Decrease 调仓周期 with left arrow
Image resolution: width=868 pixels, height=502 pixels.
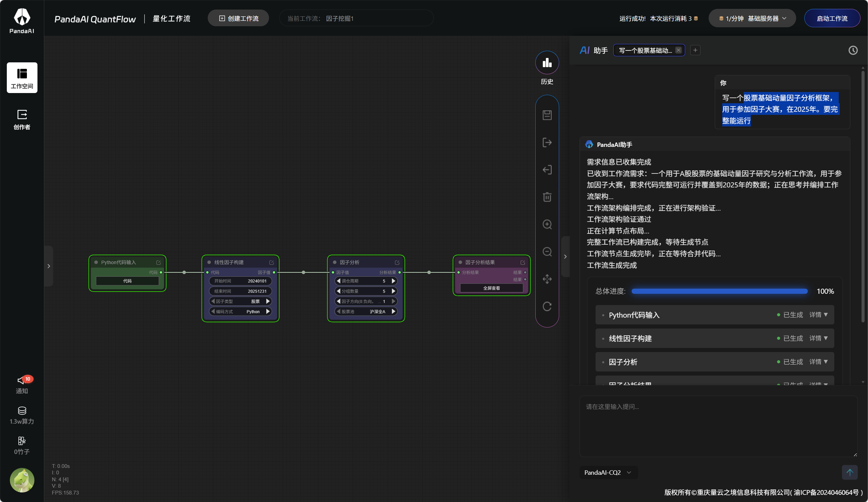tap(338, 281)
